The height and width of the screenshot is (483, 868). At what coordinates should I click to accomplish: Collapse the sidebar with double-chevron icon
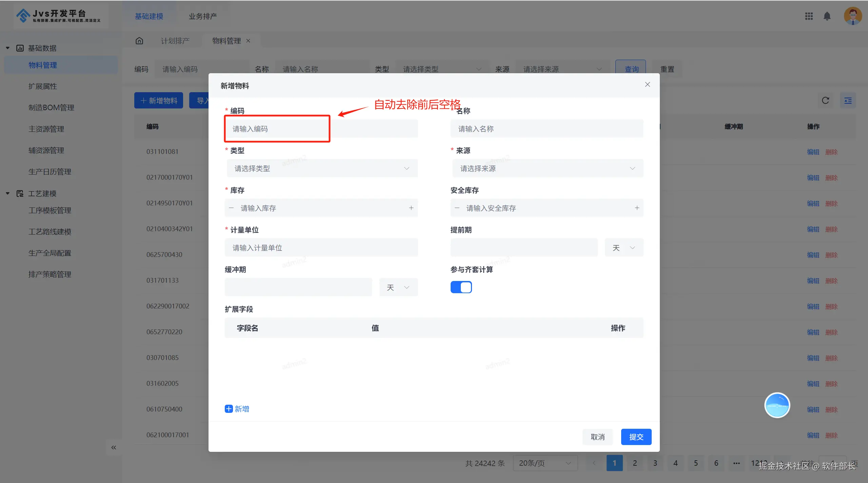point(114,447)
